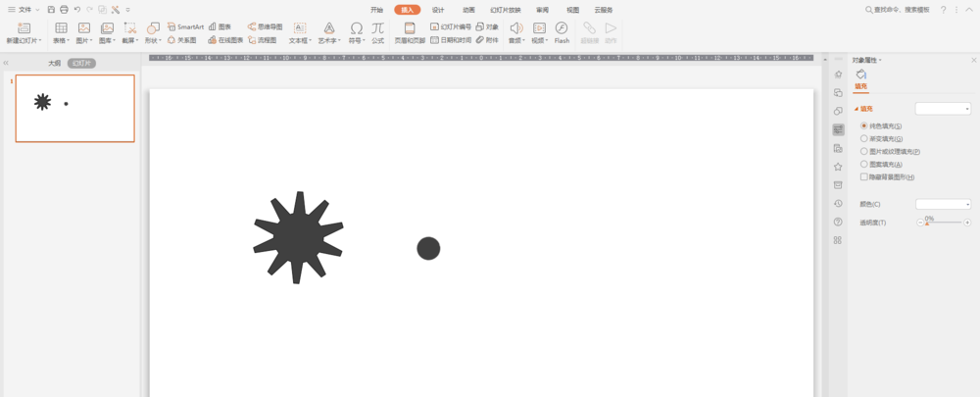
Task: Click the redo arrow icon
Action: [89, 10]
